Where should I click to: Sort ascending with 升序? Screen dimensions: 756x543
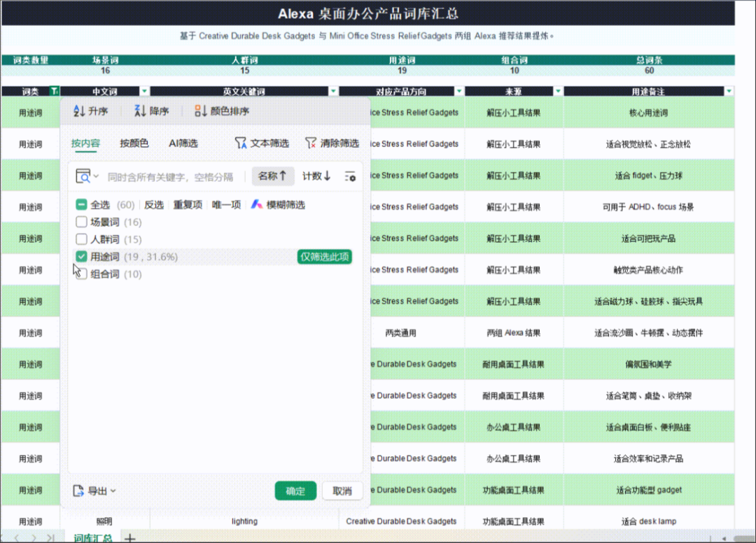(90, 111)
